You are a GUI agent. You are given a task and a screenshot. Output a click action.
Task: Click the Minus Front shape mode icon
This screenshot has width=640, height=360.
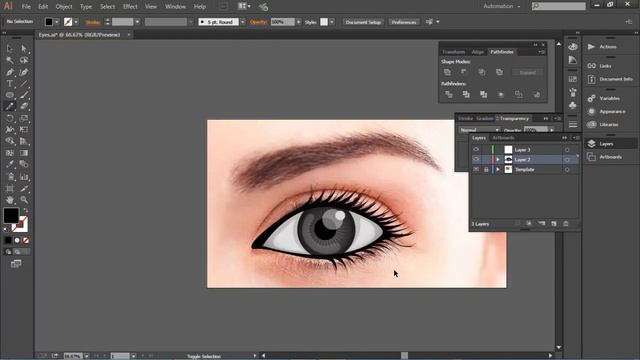464,72
